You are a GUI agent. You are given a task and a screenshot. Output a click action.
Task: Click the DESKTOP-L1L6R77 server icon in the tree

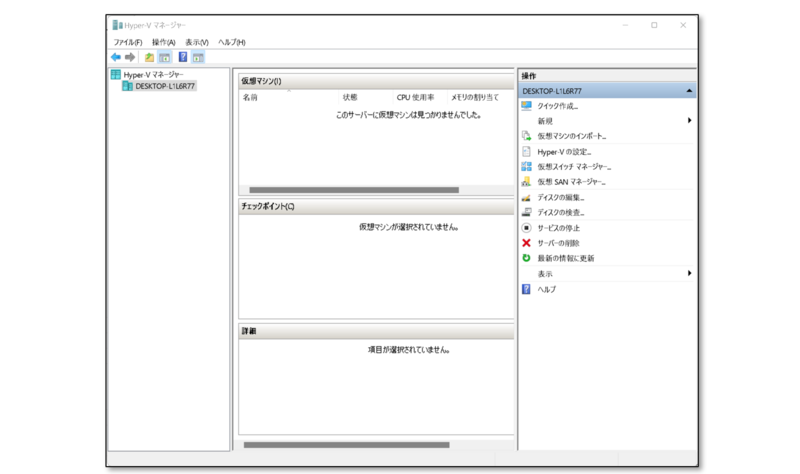click(x=128, y=86)
